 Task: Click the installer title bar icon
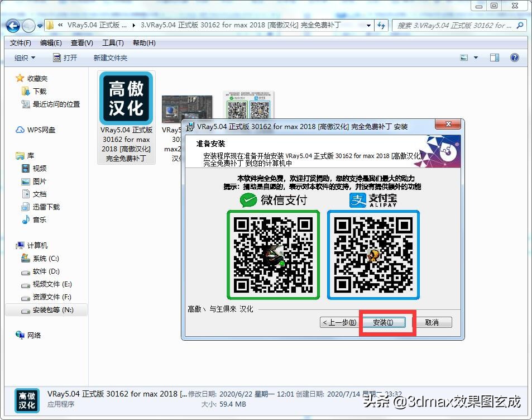click(190, 127)
